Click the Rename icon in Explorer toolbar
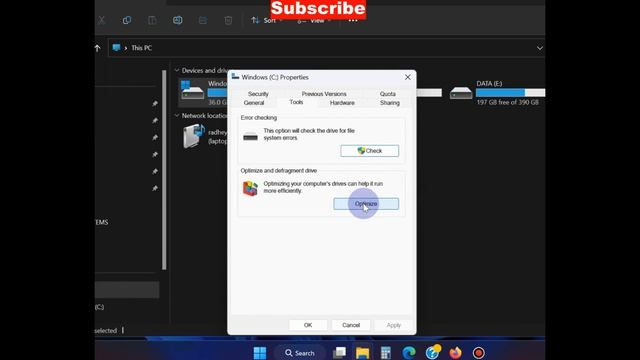Viewport: 640px width, 360px height. coord(178,20)
